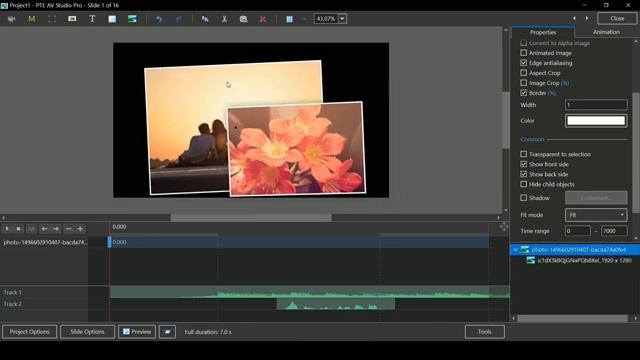Add a text object with the T icon
The image size is (640, 360).
pos(92,19)
